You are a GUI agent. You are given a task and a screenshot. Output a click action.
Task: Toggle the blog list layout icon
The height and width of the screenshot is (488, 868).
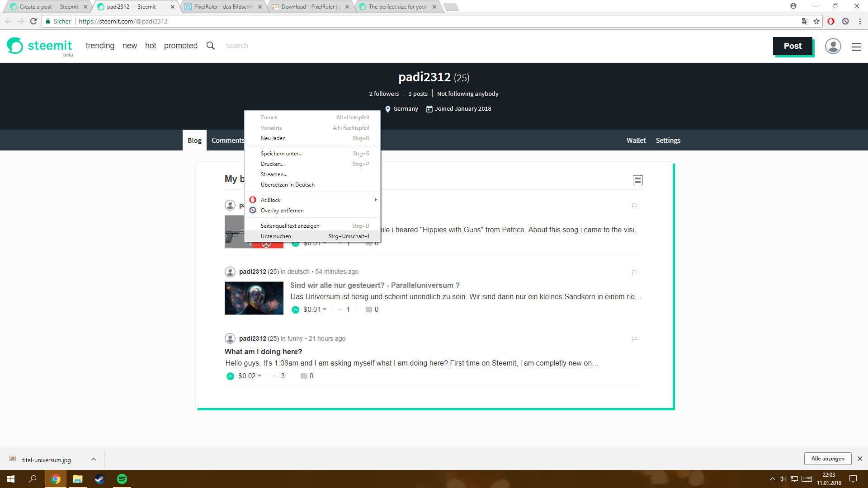click(x=637, y=180)
